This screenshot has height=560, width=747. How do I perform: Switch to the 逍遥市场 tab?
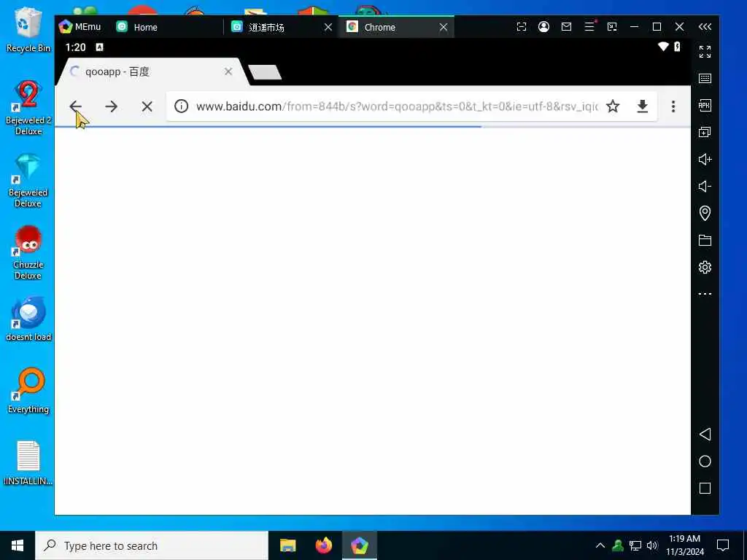click(x=267, y=27)
